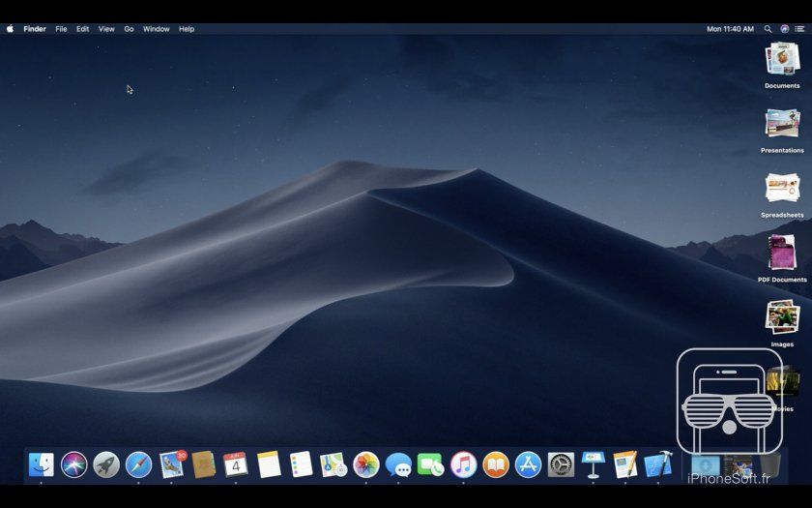Image resolution: width=812 pixels, height=508 pixels.
Task: Open Notification Center from menu bar
Action: (799, 29)
